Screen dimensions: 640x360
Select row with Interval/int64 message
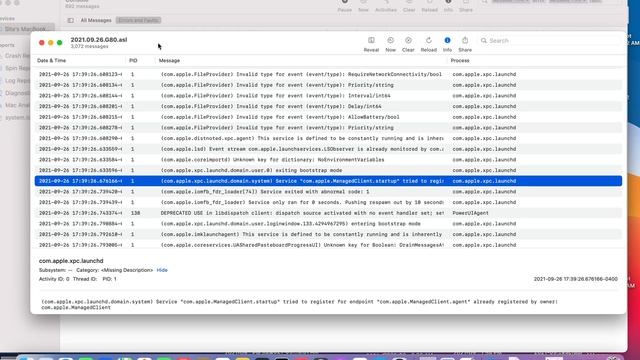[328, 96]
